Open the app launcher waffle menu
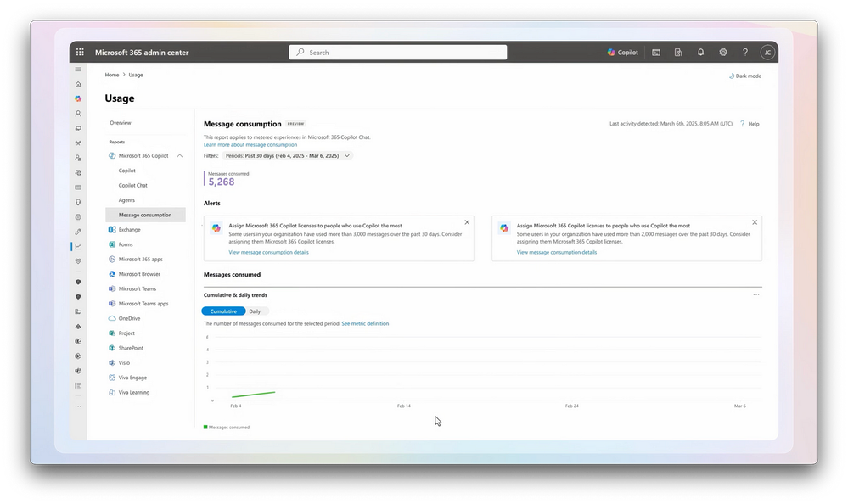Viewport: 848px width, 504px height. pyautogui.click(x=80, y=52)
